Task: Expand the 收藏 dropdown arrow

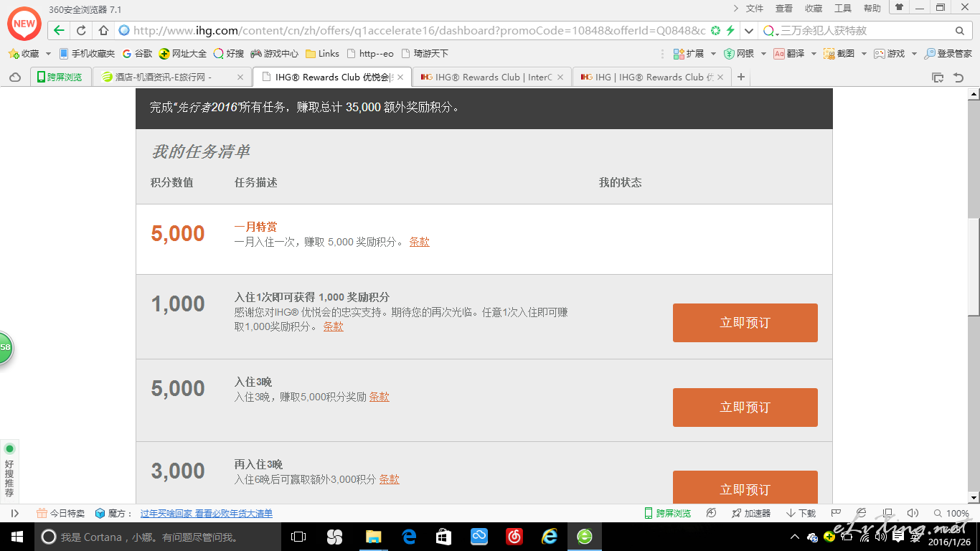Action: 48,54
